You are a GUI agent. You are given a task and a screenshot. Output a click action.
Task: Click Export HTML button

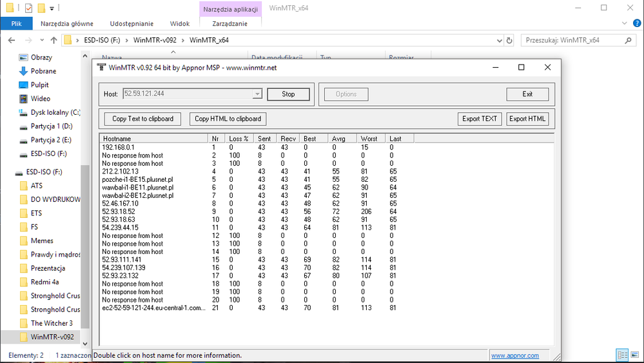tap(527, 119)
